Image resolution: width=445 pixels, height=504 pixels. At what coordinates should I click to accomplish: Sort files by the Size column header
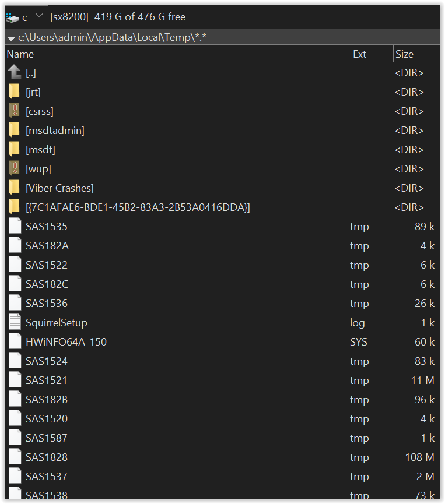tap(415, 54)
